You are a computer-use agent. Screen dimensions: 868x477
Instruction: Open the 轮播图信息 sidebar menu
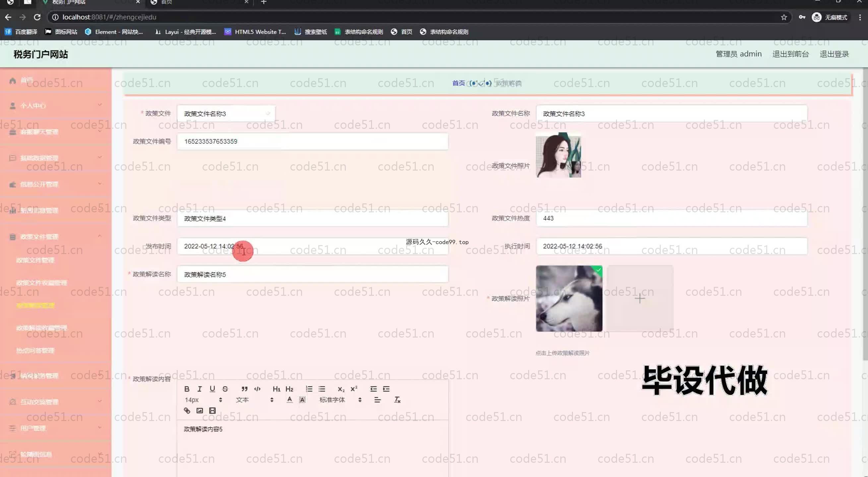click(x=56, y=454)
